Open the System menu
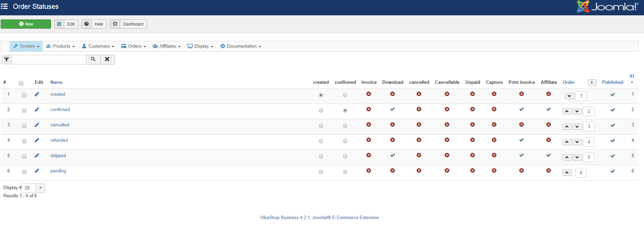644x231 pixels. pos(26,46)
